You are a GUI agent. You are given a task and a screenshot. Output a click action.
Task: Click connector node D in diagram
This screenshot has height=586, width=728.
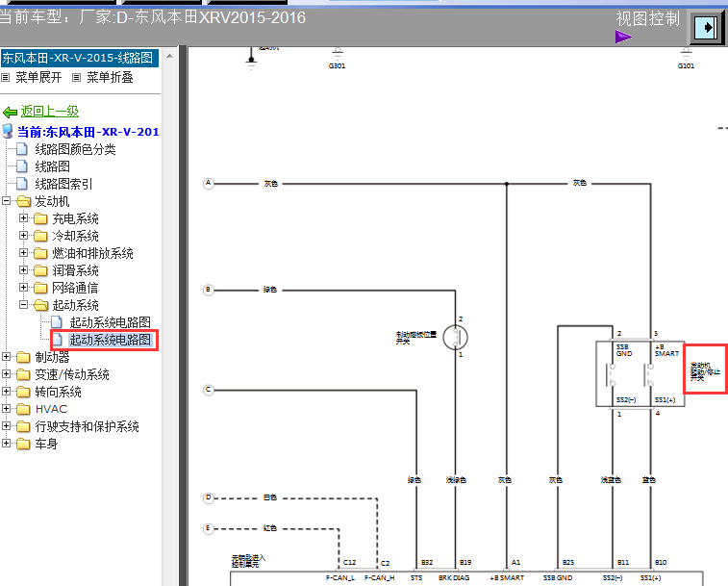(x=209, y=497)
